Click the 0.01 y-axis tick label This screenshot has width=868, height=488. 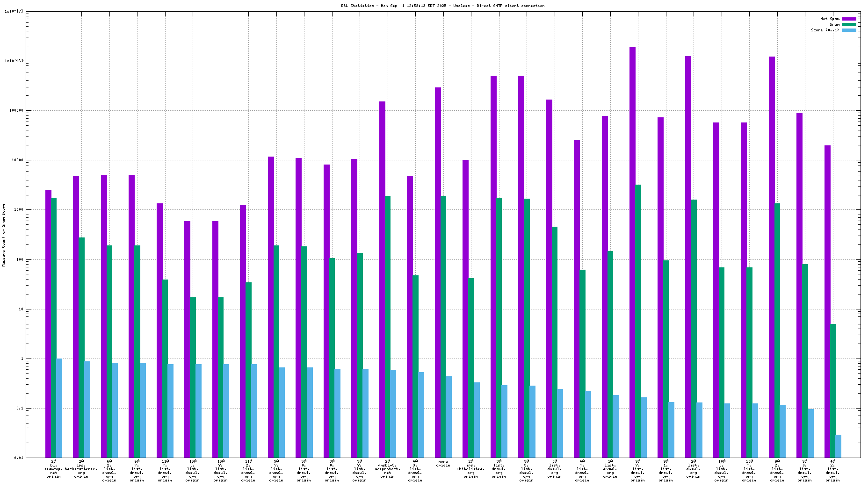18,458
